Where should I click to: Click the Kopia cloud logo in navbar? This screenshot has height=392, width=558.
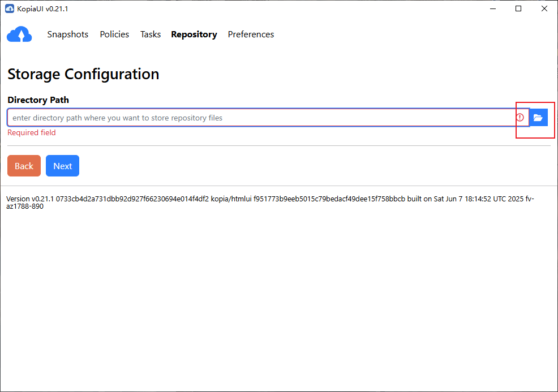(x=20, y=35)
